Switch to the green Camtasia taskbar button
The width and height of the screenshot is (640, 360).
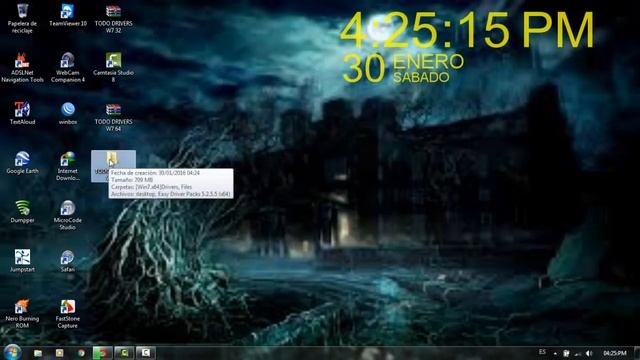[124, 353]
